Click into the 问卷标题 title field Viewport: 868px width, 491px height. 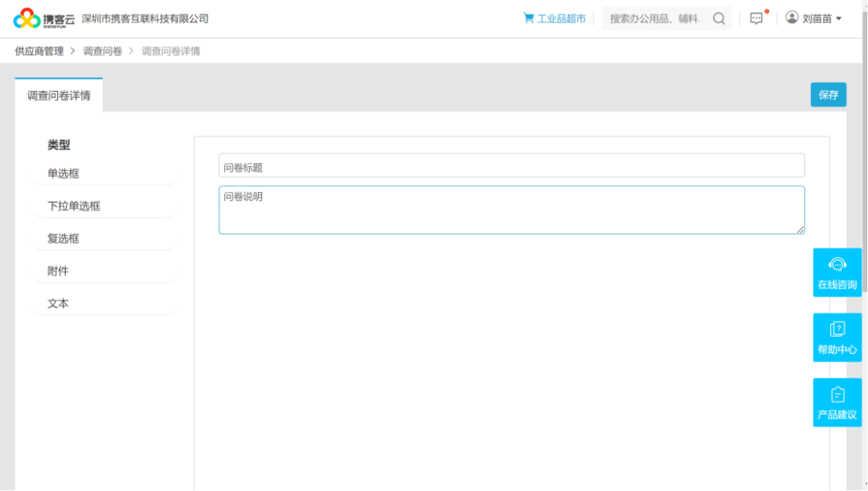pos(511,166)
